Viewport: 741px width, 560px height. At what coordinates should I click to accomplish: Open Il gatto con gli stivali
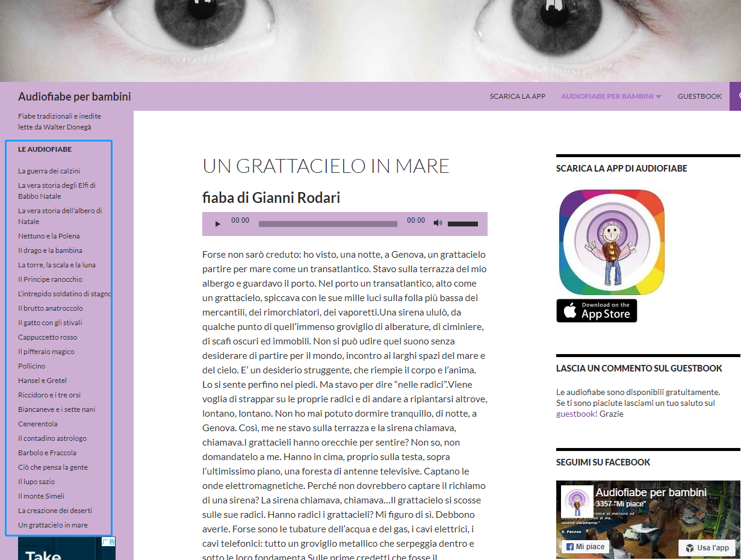(50, 323)
